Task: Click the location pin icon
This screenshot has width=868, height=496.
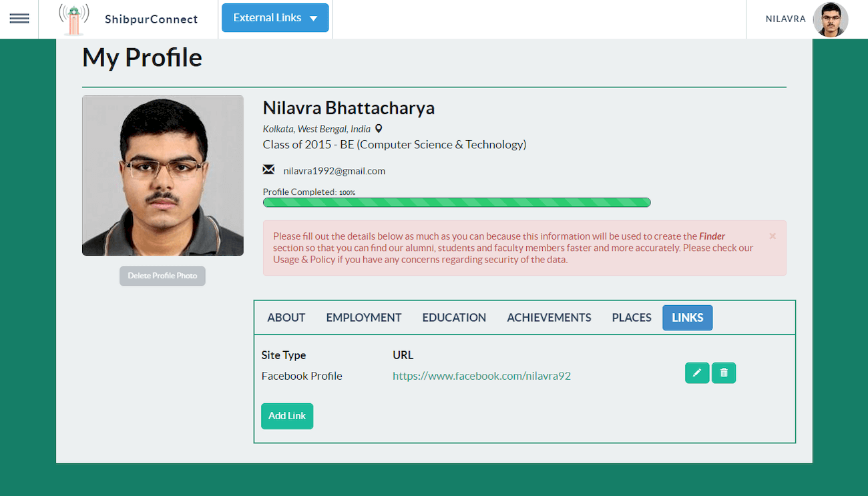Action: click(x=379, y=129)
